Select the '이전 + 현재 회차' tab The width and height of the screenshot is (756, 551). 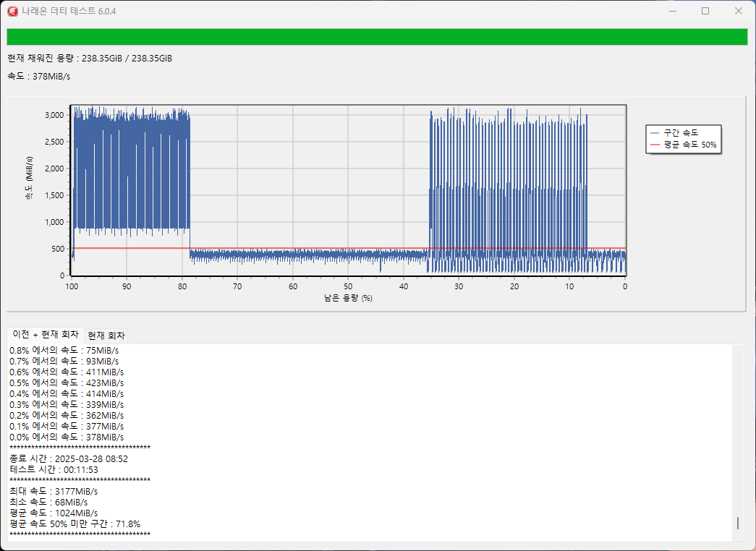(x=46, y=334)
